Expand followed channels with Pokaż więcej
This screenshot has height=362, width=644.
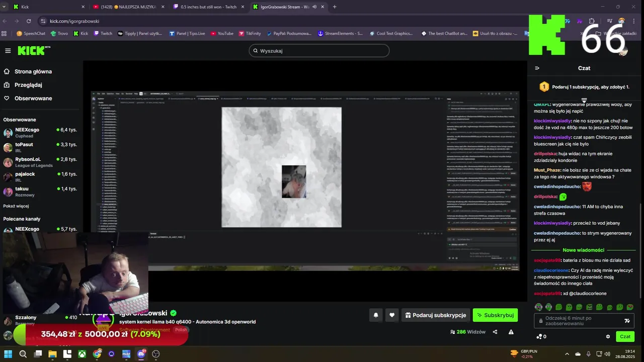click(x=16, y=206)
